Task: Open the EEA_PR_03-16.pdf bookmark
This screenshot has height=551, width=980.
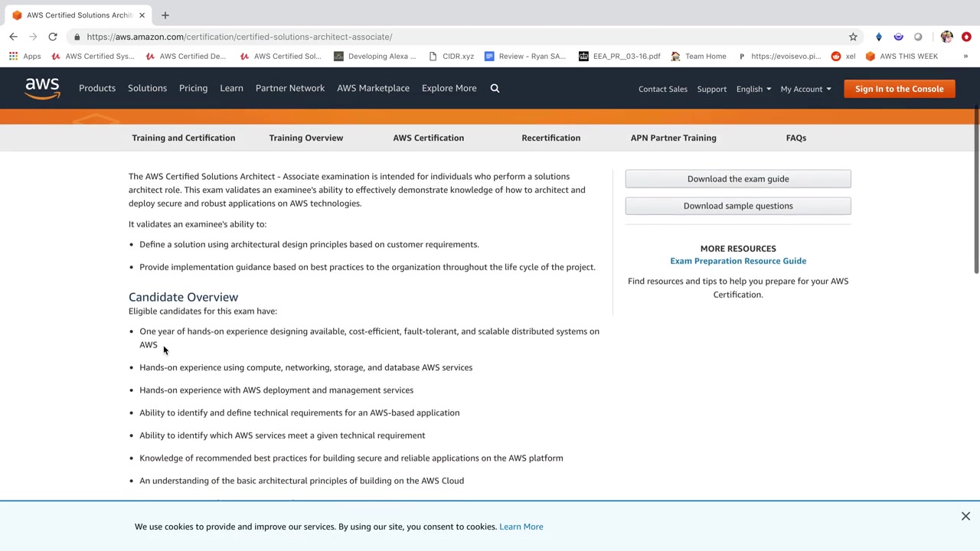Action: 619,56
